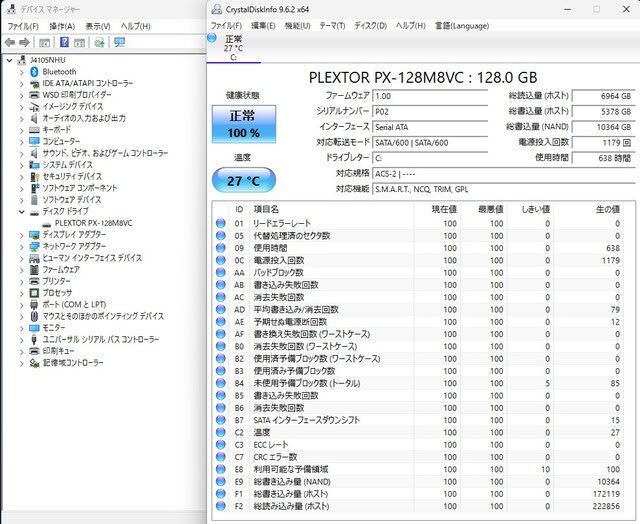Click the 使用時間 value 638 時間
The width and height of the screenshot is (640, 524).
[x=603, y=158]
